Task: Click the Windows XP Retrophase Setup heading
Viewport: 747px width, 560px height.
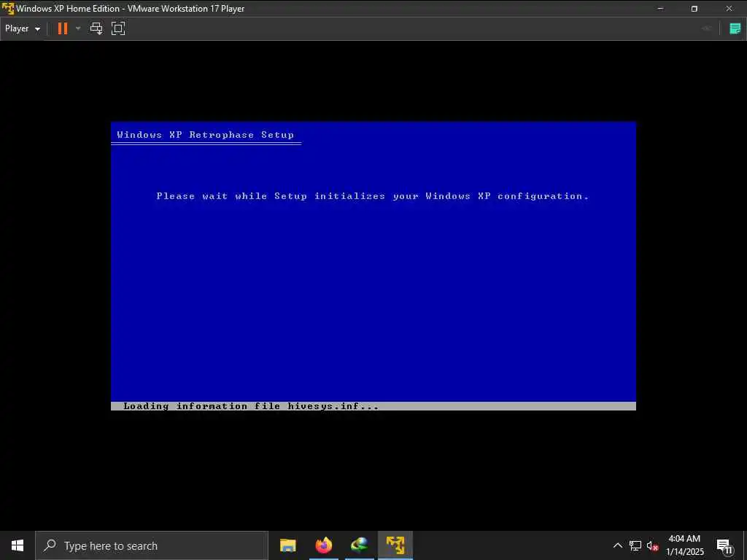Action: (205, 135)
